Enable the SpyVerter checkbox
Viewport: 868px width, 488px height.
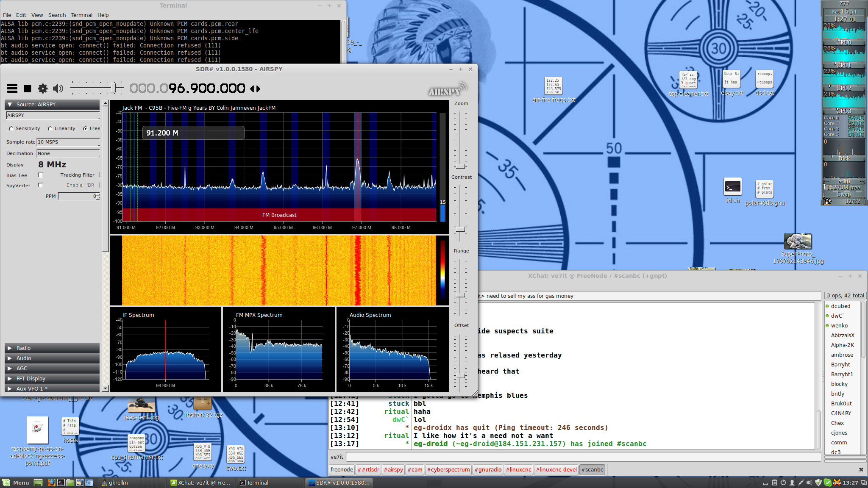point(41,185)
